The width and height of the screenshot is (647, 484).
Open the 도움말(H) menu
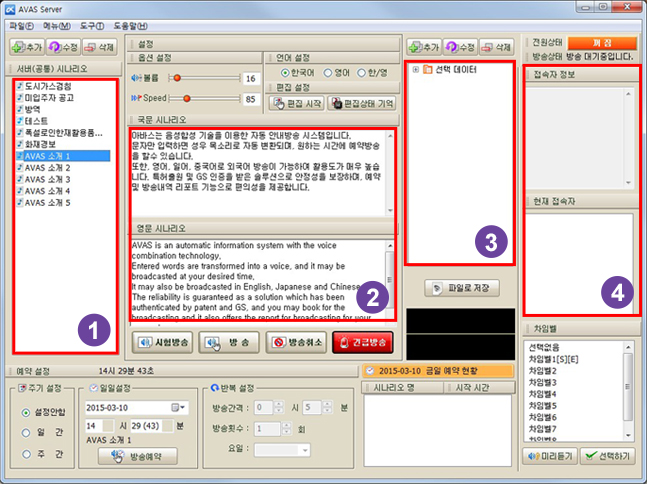pos(130,26)
